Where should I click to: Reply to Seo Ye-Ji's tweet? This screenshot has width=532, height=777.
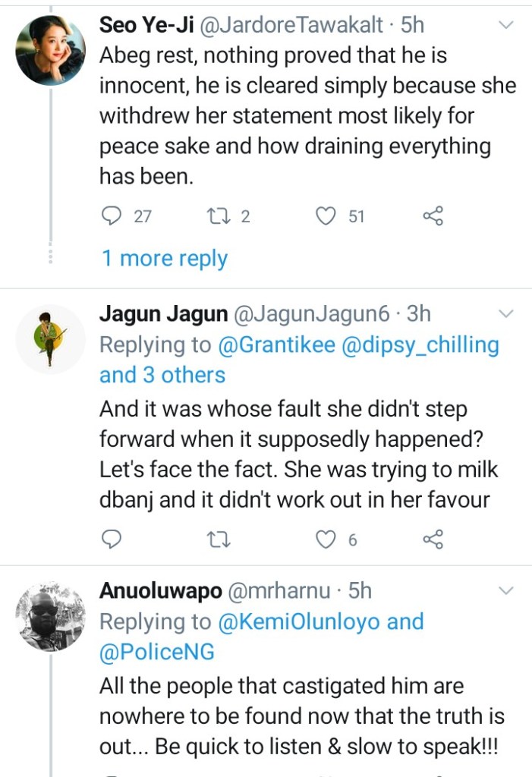112,216
